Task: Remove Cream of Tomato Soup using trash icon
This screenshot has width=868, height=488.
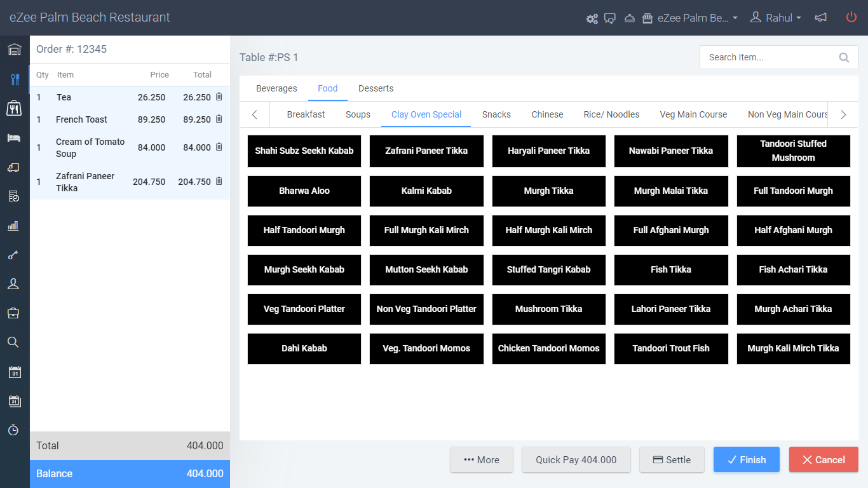Action: pyautogui.click(x=219, y=147)
